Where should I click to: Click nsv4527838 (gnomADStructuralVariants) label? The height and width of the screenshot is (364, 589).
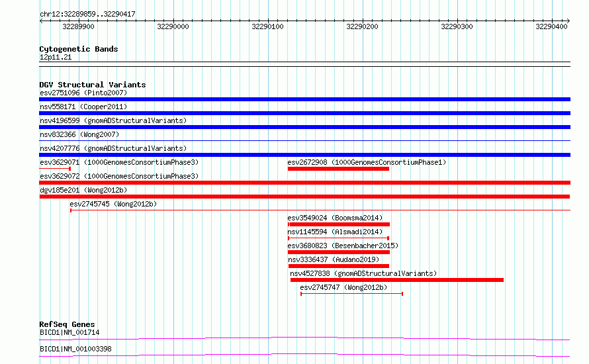click(x=363, y=273)
